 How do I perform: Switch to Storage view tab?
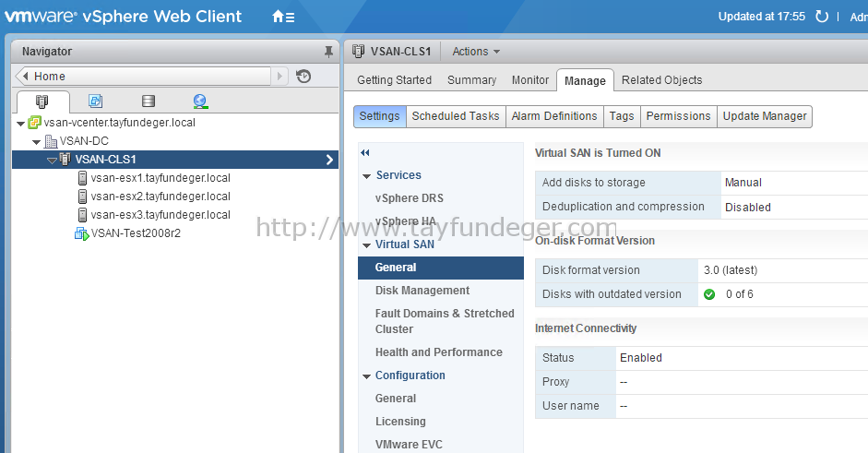pos(148,101)
